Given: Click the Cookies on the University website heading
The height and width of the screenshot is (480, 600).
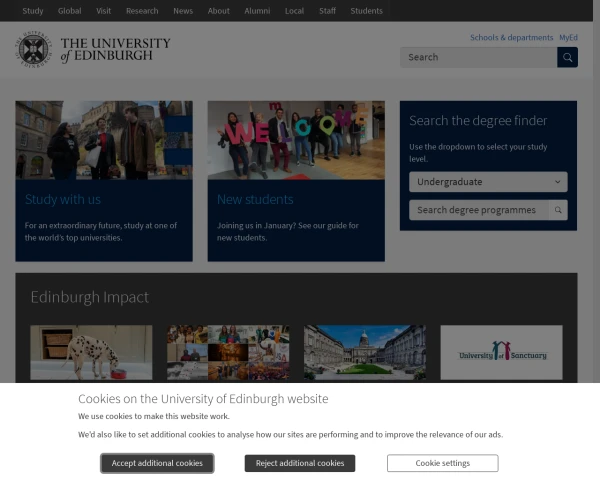Looking at the screenshot, I should coord(203,399).
